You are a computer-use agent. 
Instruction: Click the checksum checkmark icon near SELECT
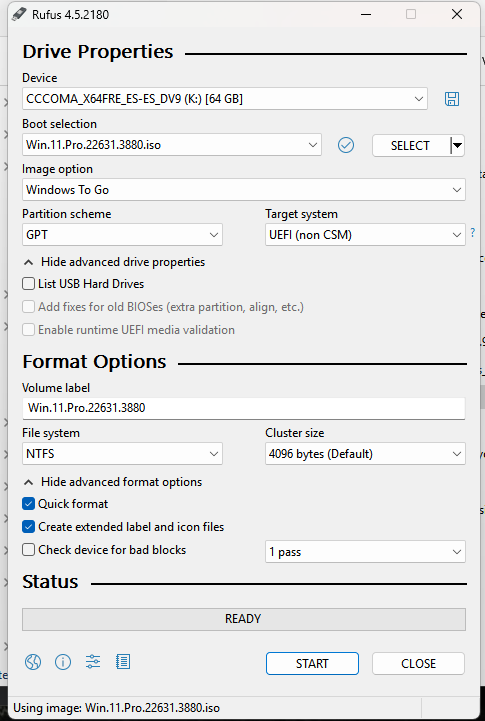coord(346,145)
